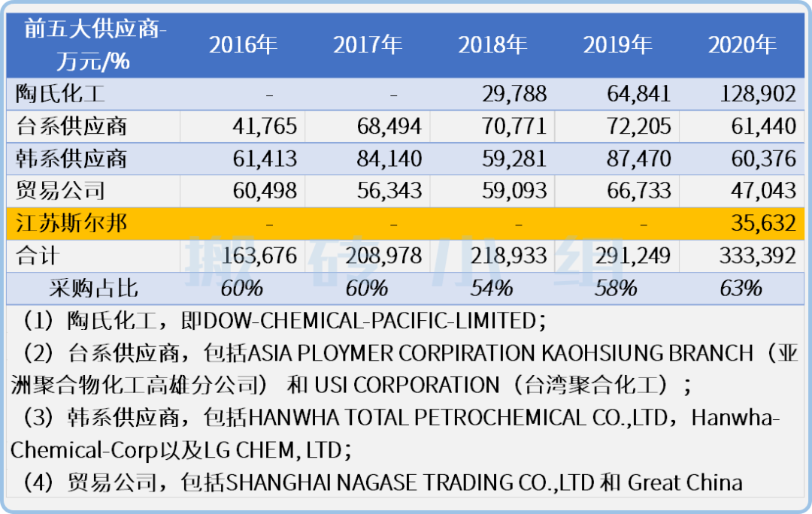Select the 贸易公司 row label
The image size is (812, 514).
[x=60, y=190]
